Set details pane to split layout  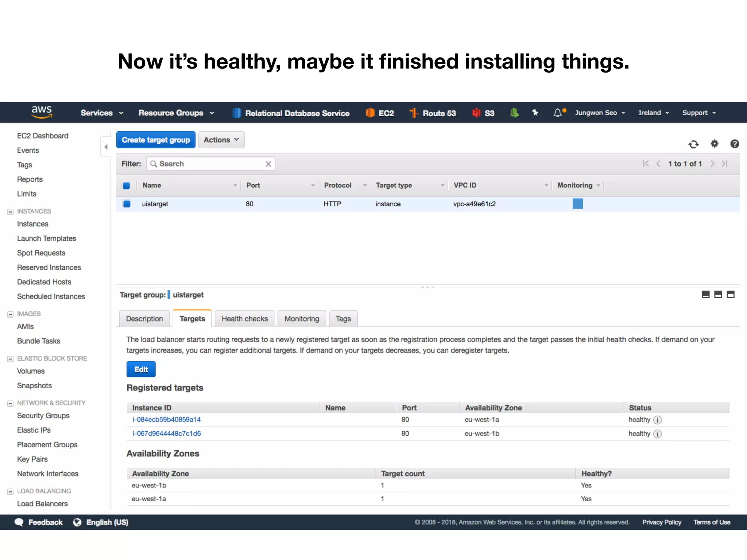718,295
